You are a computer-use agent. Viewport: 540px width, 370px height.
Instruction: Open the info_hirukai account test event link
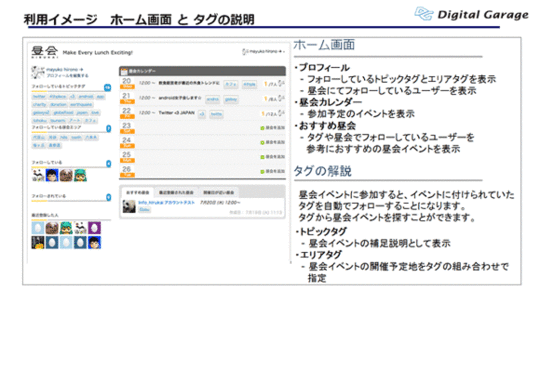(166, 203)
